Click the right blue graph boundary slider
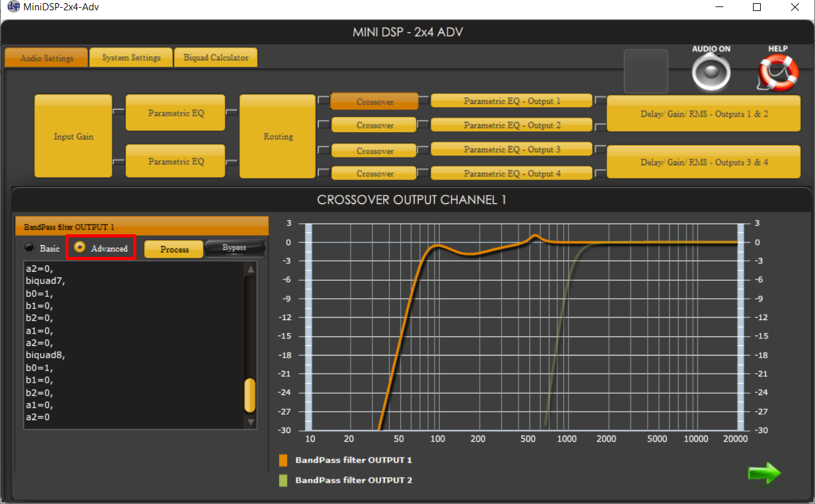 point(741,327)
